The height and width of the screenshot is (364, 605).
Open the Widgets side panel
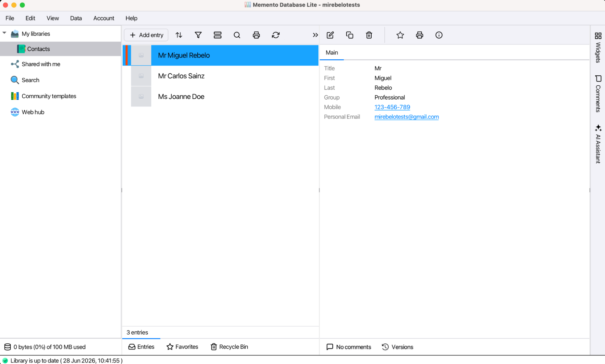pos(598,48)
